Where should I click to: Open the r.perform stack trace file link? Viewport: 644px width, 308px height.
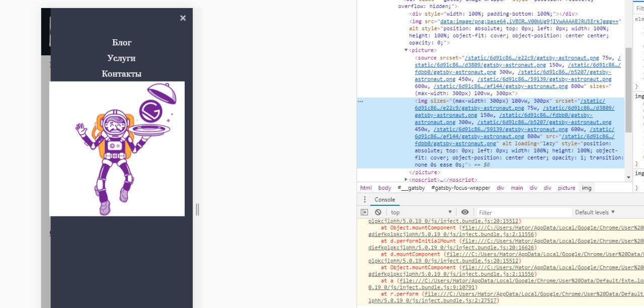point(506,297)
